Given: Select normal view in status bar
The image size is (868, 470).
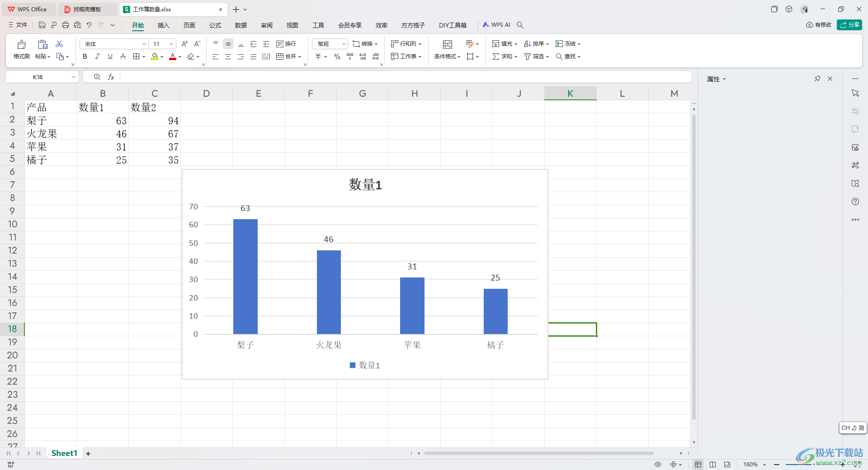Looking at the screenshot, I should [698, 465].
